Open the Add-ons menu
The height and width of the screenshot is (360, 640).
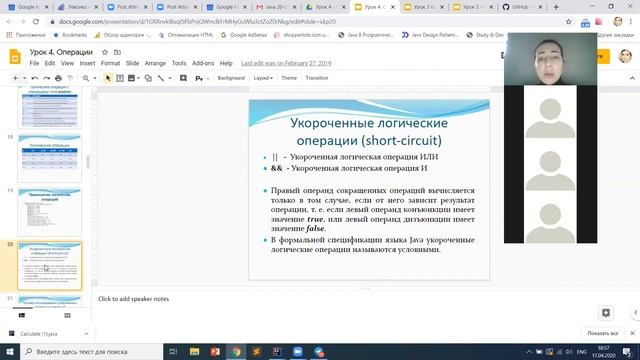[x=203, y=63]
